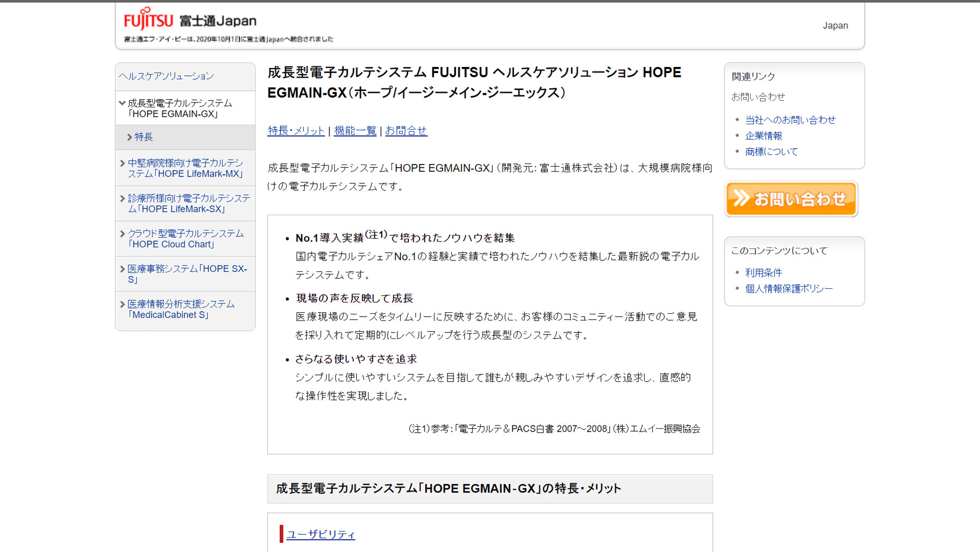Open the HOPE SX-S medical office link
This screenshot has height=552, width=980.
187,274
